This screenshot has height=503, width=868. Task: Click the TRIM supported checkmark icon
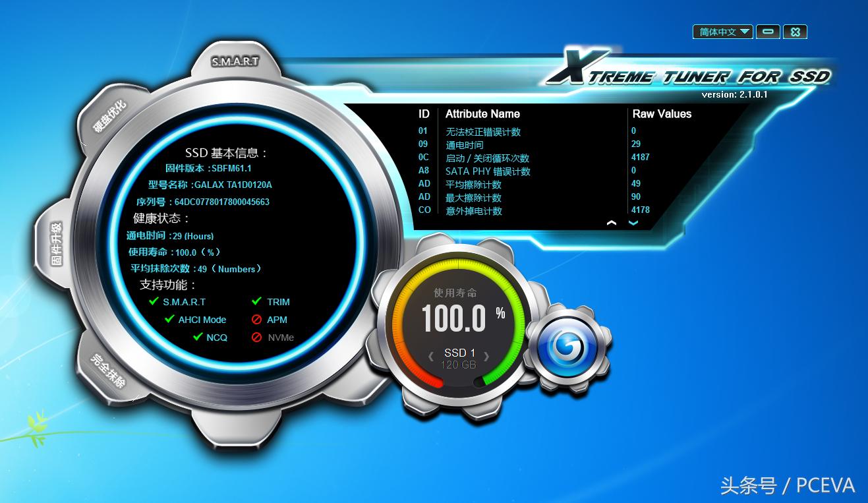256,301
